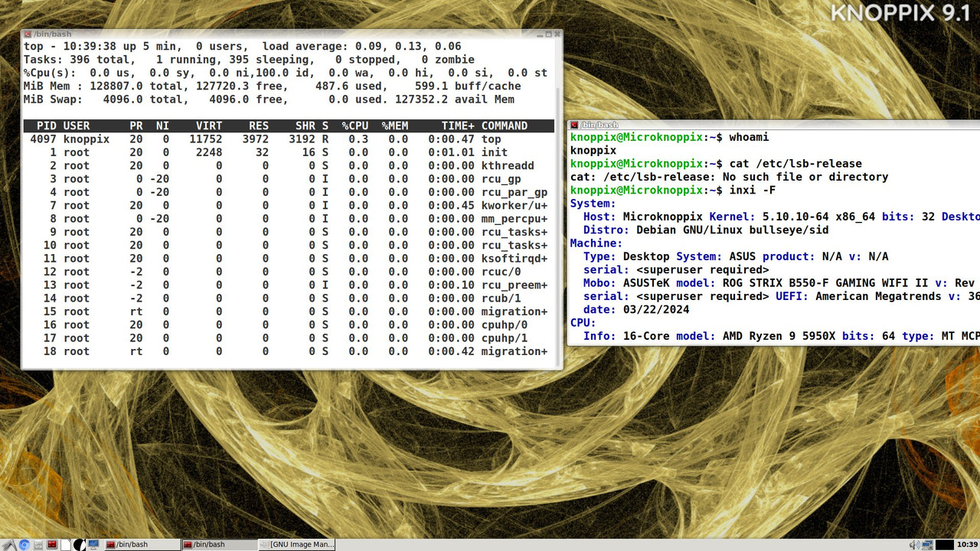Click 'American Megatrends' UEFI text
The image size is (980, 551).
[878, 297]
